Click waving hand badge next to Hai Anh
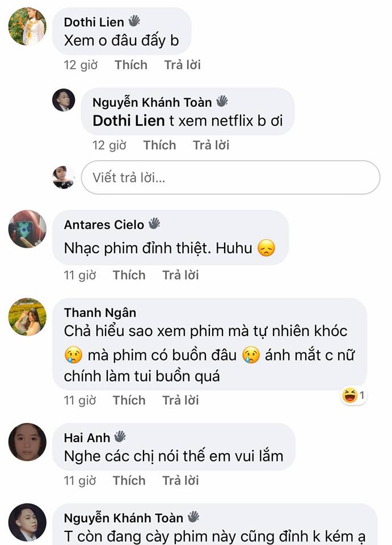This screenshot has height=545, width=392. click(x=120, y=437)
